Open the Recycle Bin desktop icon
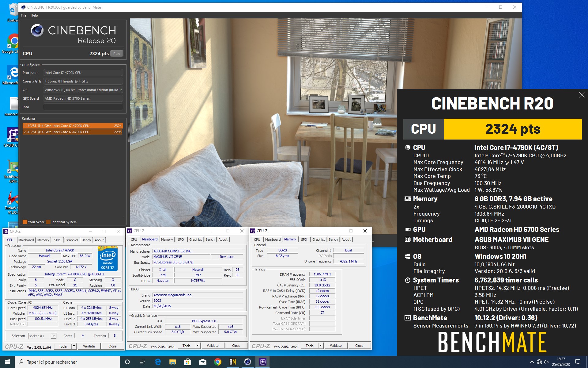588x368 pixels. [x=13, y=12]
